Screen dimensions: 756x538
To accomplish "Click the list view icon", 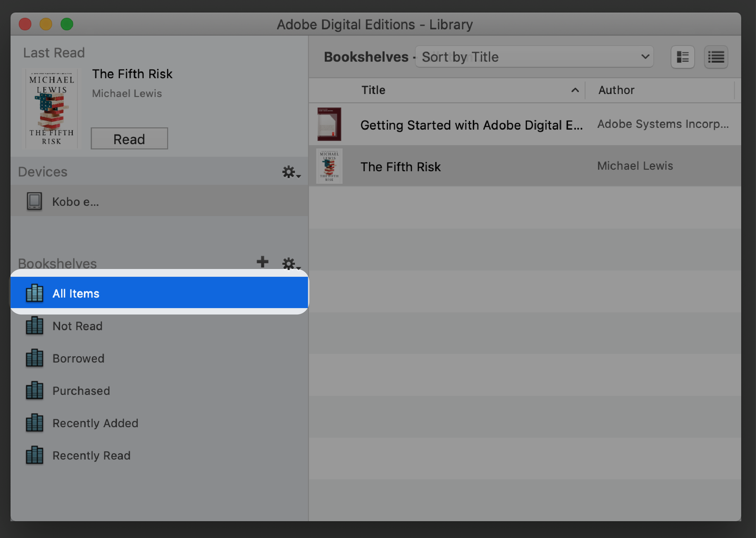I will point(716,57).
